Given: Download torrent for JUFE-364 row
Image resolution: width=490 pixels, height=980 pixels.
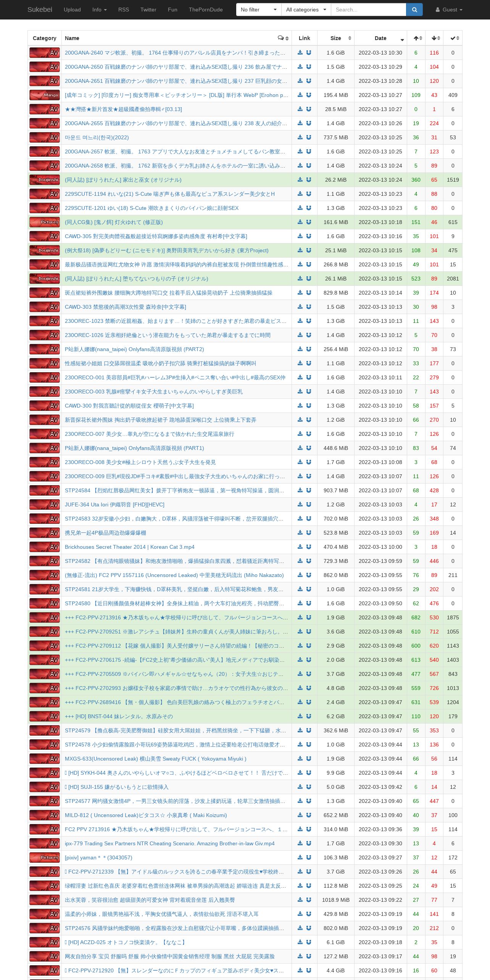Looking at the screenshot, I should pos(300,505).
